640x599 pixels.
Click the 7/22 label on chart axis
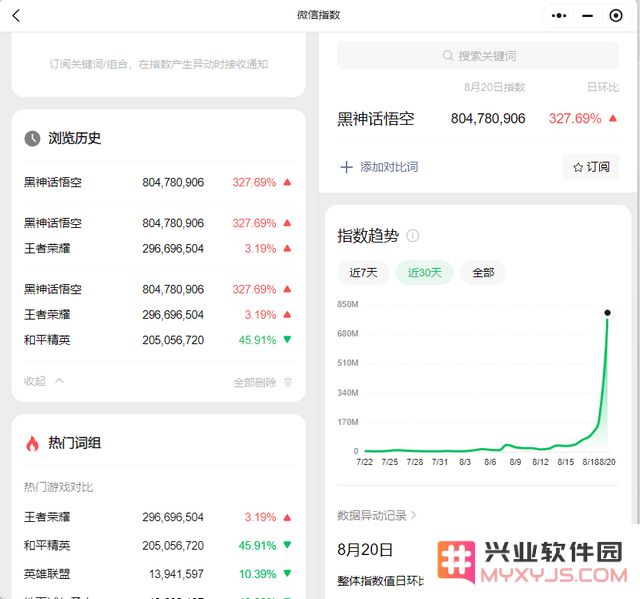(364, 462)
